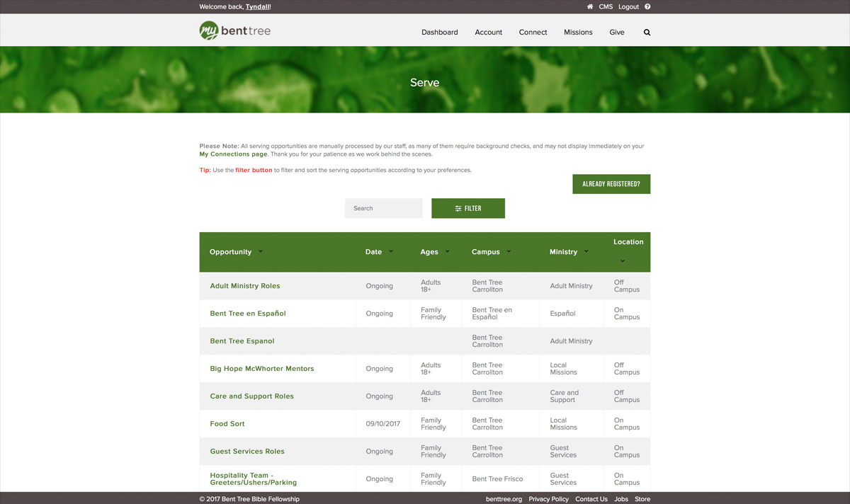Sort by Opportunity column chevron
The width and height of the screenshot is (850, 504).
(261, 251)
